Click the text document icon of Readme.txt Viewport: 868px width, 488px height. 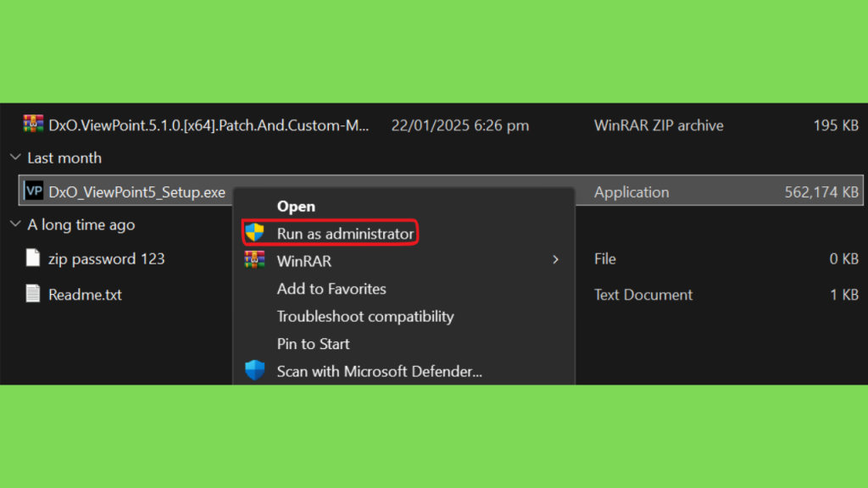point(33,293)
